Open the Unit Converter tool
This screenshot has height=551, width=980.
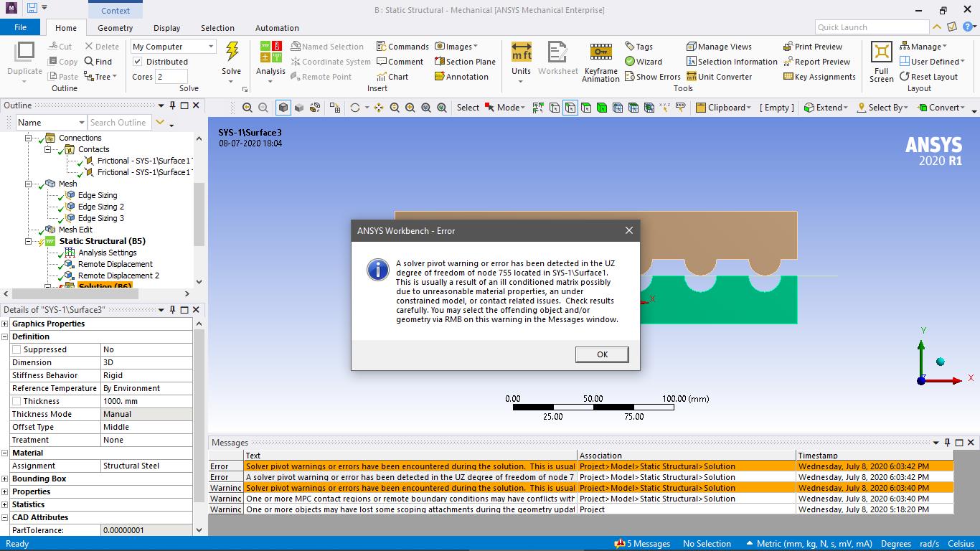[719, 77]
